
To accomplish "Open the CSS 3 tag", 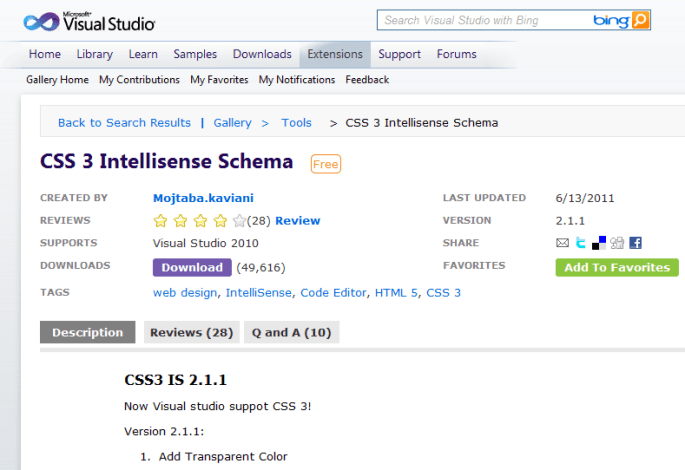I will click(x=443, y=293).
